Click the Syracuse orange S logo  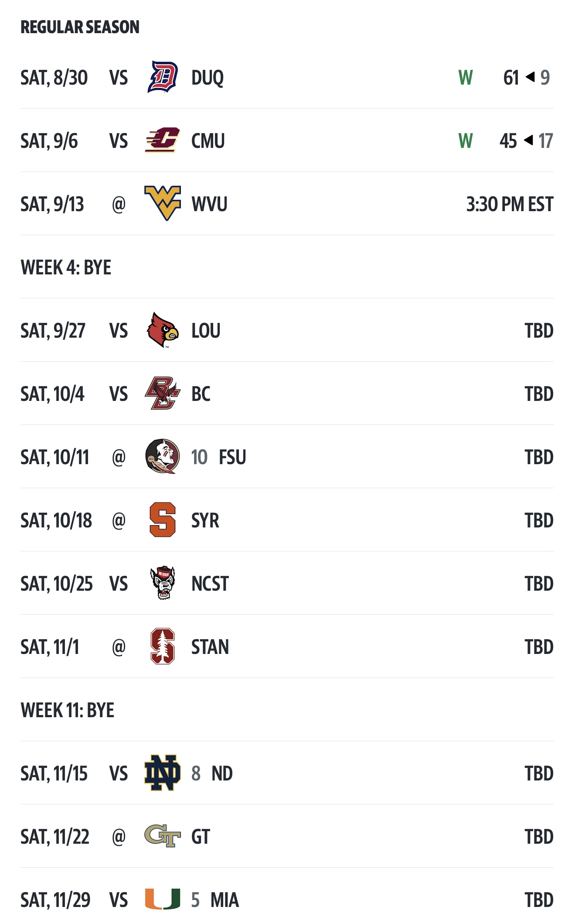point(162,520)
